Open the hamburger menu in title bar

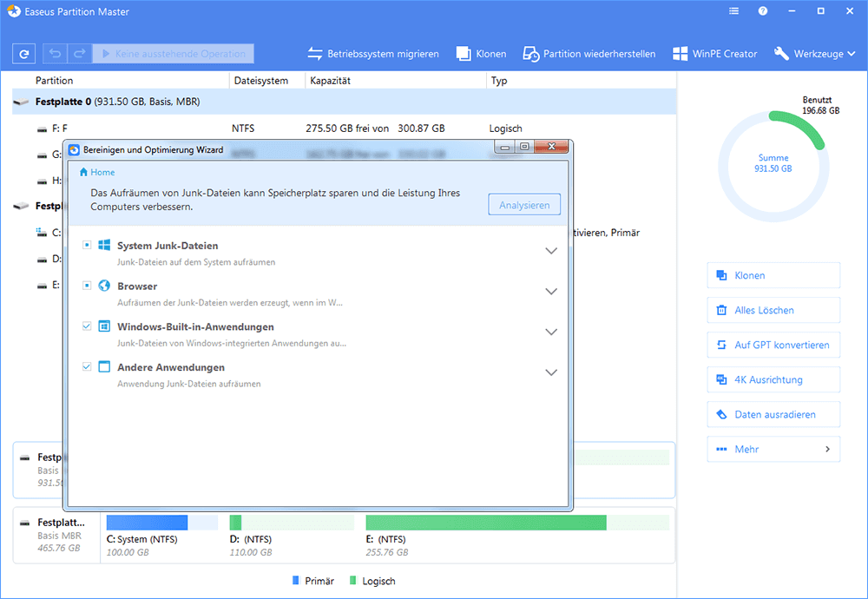[733, 11]
